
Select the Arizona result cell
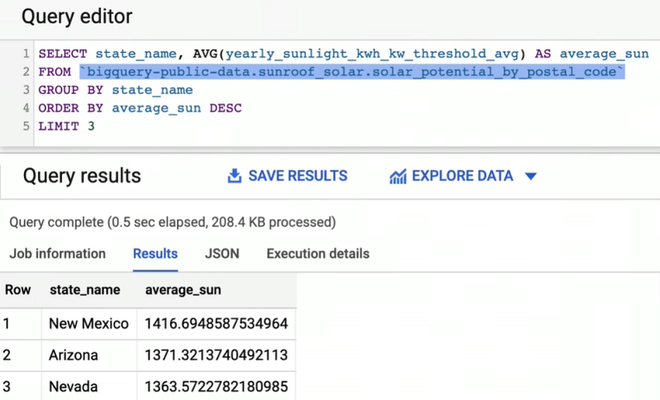(74, 355)
